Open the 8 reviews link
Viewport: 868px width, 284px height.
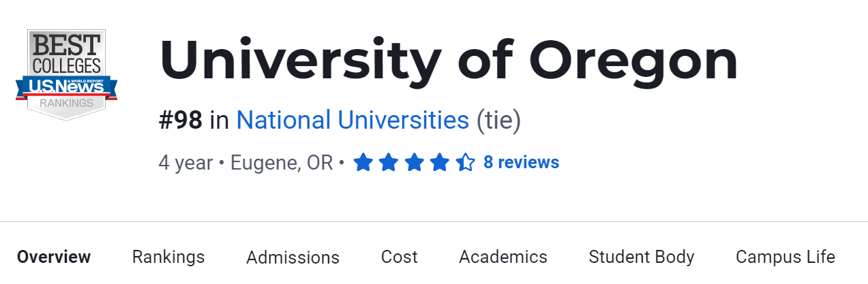click(x=521, y=163)
